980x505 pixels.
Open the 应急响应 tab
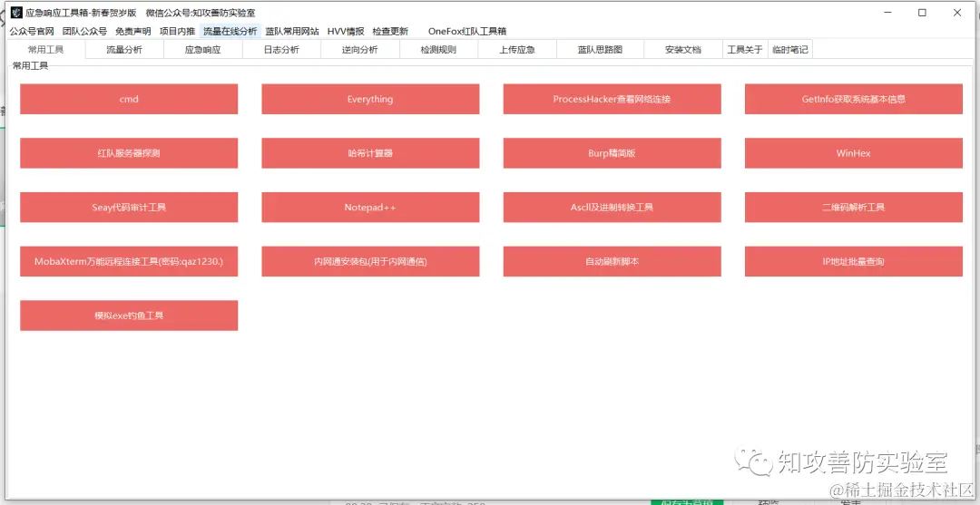click(203, 50)
